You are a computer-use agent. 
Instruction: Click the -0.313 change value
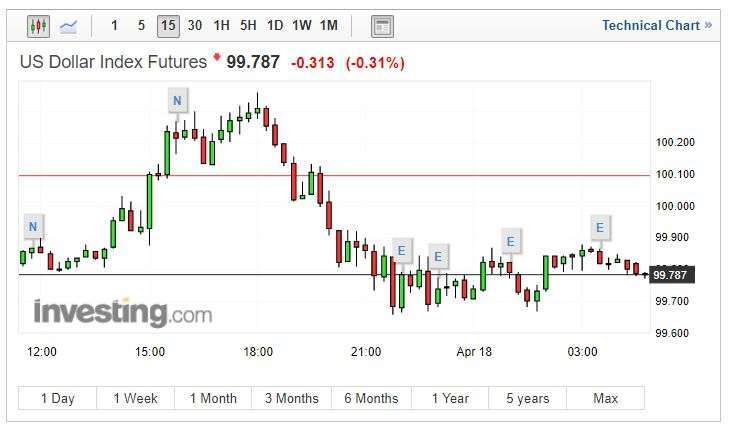[x=312, y=63]
